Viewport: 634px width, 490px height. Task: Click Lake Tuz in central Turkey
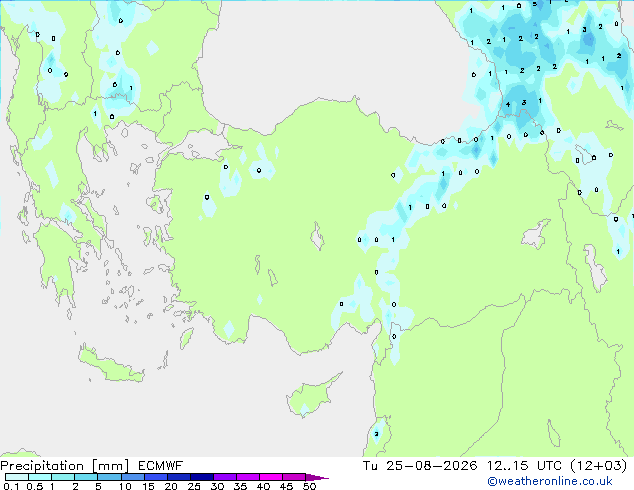(318, 237)
